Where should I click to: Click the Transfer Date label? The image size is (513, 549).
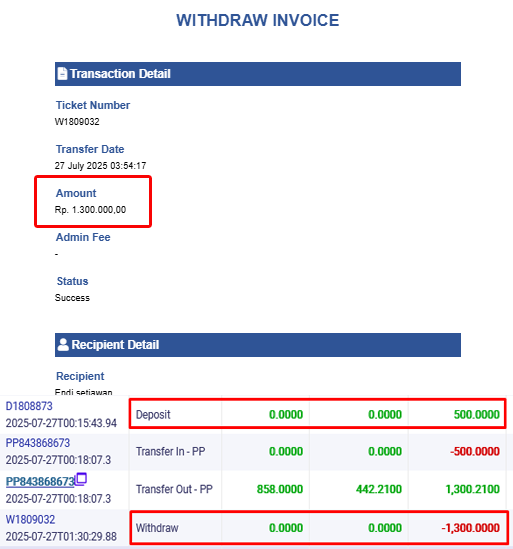[90, 149]
